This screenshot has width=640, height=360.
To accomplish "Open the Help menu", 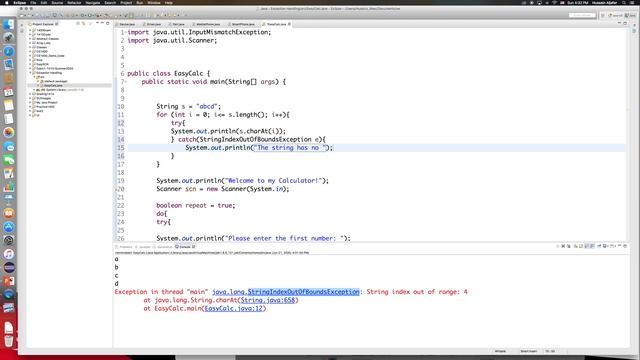I will 169,3.
